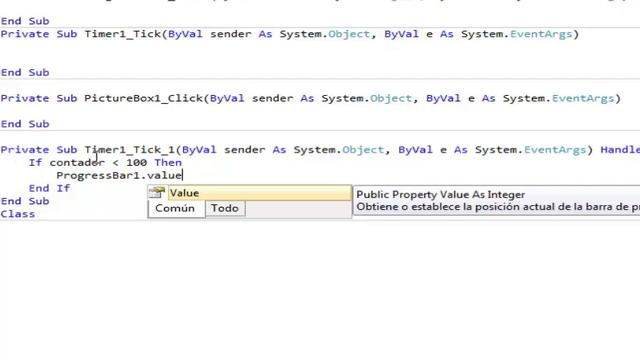Click the 'If contador < 100 Then' line
Viewport: 640px width, 360px height.
click(x=105, y=162)
